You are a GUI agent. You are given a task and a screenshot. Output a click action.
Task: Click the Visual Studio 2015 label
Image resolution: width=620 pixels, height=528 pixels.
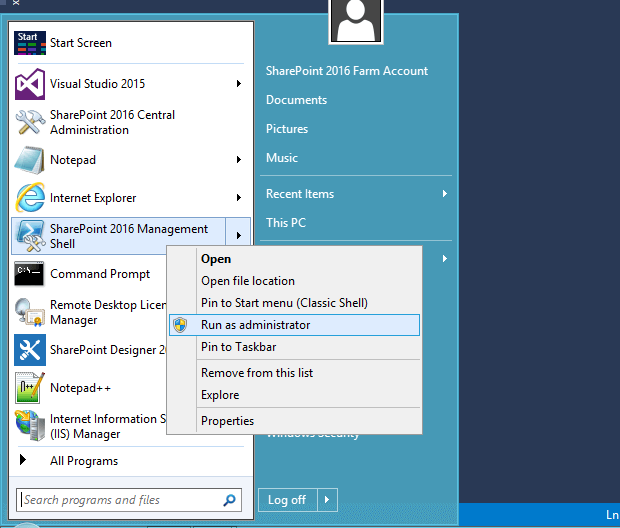[x=97, y=84]
